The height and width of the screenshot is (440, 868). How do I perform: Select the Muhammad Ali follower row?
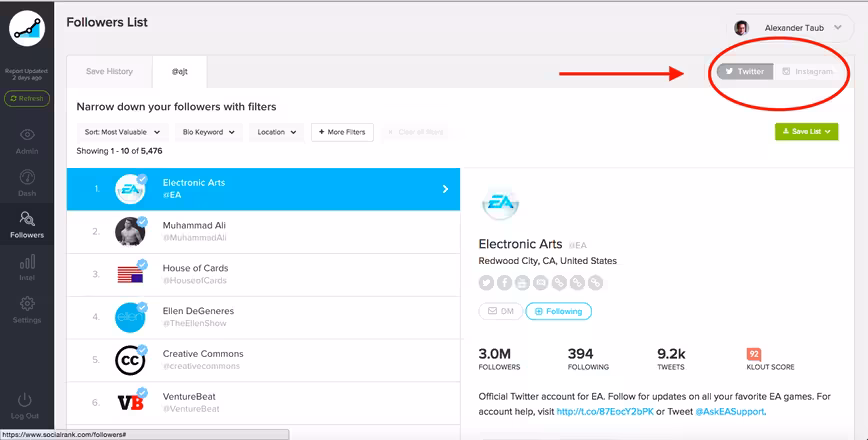click(264, 232)
